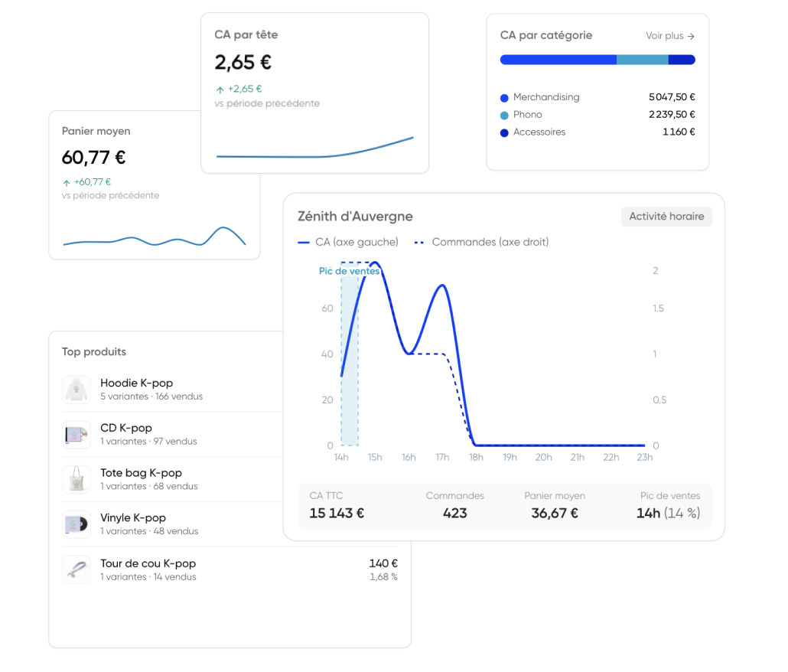Select the Tote bag K-pop product name
788x672 pixels.
tap(142, 473)
